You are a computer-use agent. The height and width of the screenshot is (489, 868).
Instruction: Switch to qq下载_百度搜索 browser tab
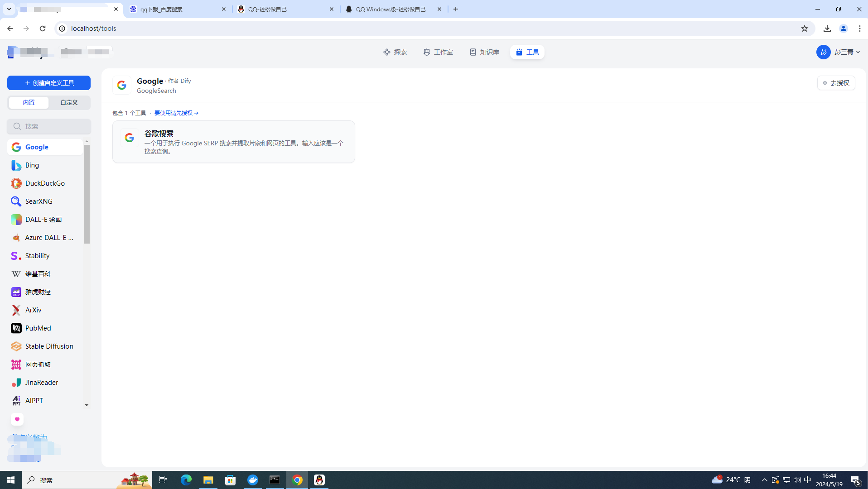point(178,9)
